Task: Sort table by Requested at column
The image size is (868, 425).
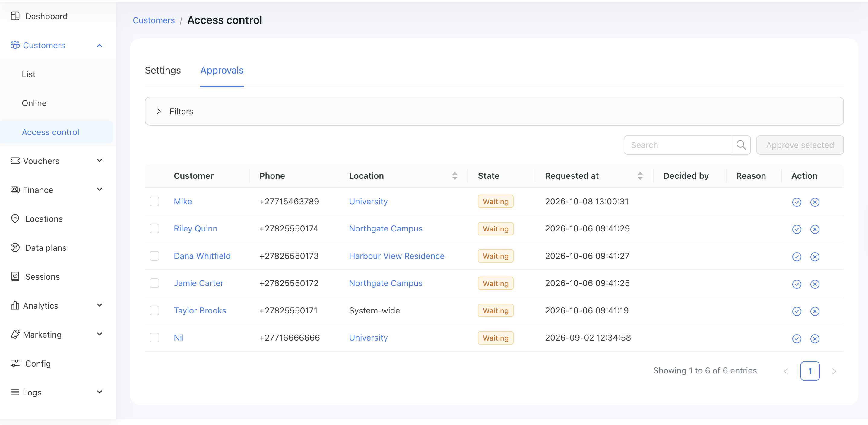Action: [640, 176]
